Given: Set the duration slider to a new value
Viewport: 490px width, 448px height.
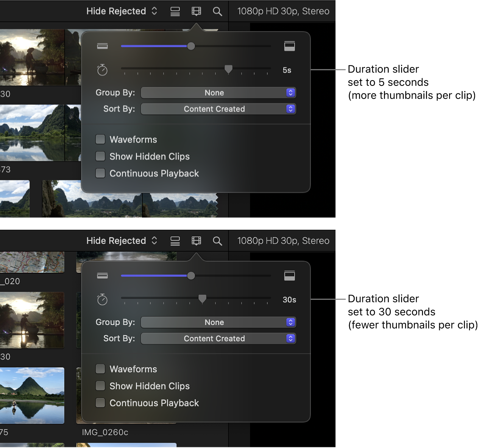Looking at the screenshot, I should (228, 69).
